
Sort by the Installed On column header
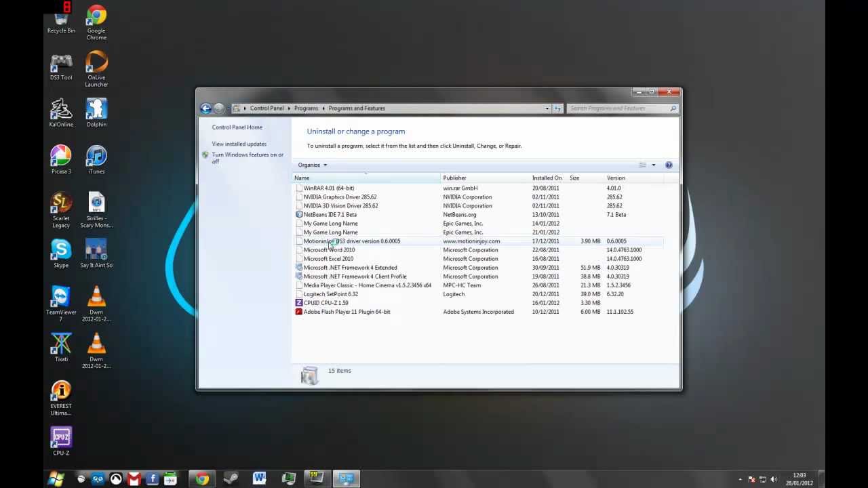point(549,178)
